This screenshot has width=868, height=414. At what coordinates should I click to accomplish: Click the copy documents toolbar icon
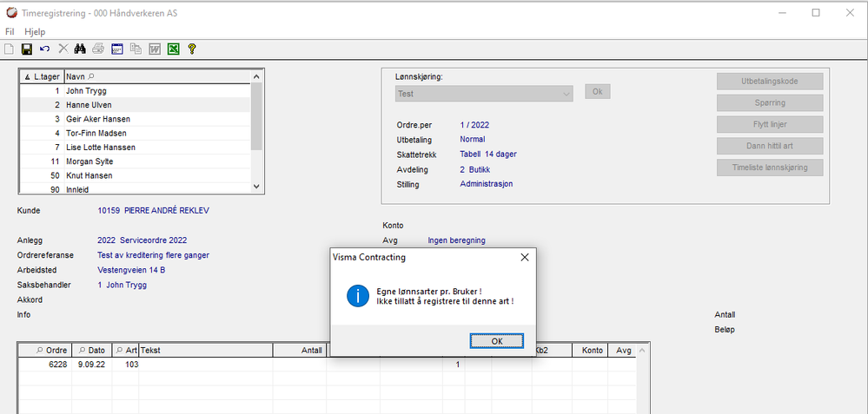tap(136, 49)
